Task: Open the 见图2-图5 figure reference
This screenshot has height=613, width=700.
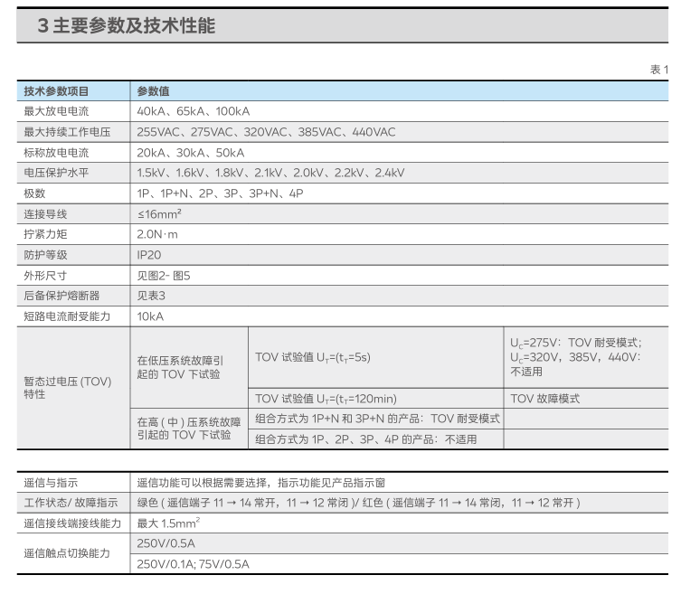Action: pyautogui.click(x=164, y=276)
